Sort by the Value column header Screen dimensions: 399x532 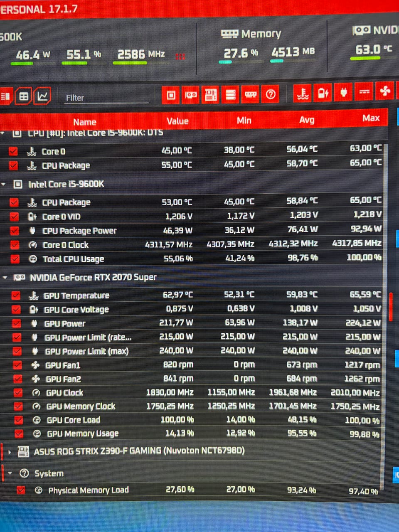point(177,121)
